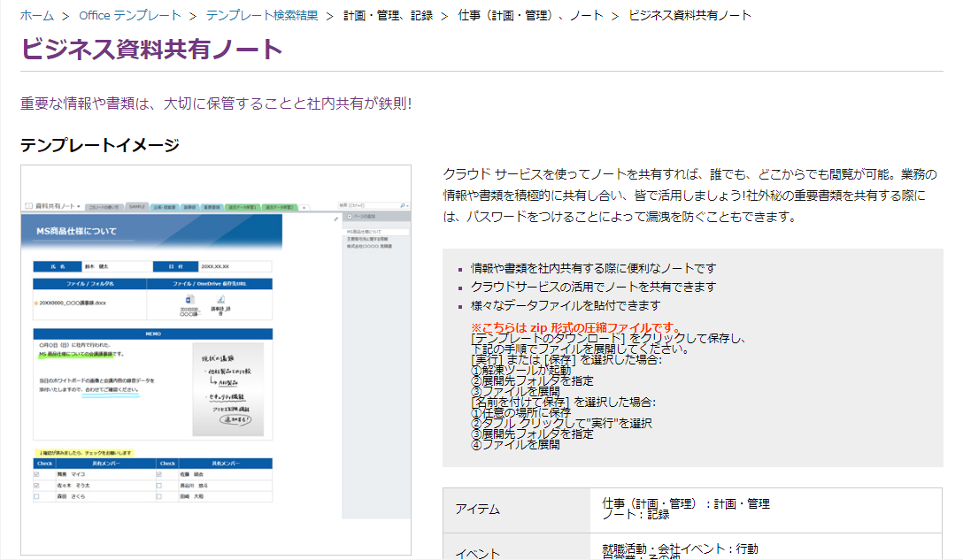Click the search magnifier icon
Screen dimensions: 963x560
(402, 204)
